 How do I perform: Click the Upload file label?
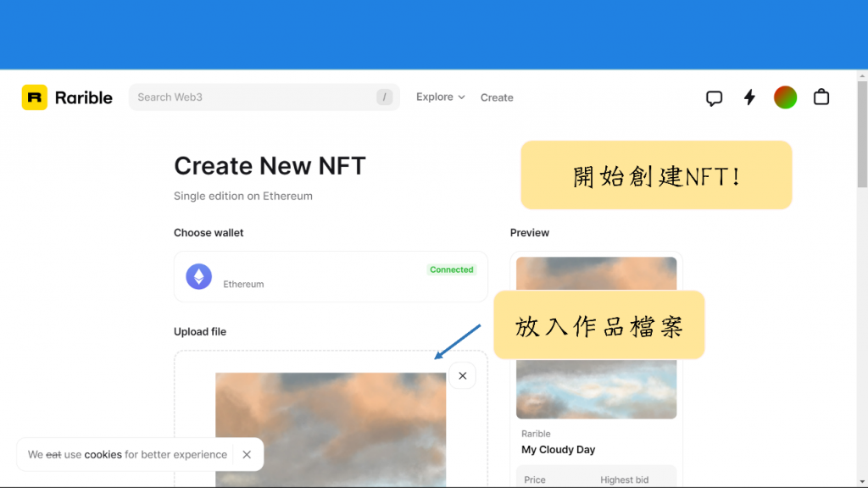(200, 331)
